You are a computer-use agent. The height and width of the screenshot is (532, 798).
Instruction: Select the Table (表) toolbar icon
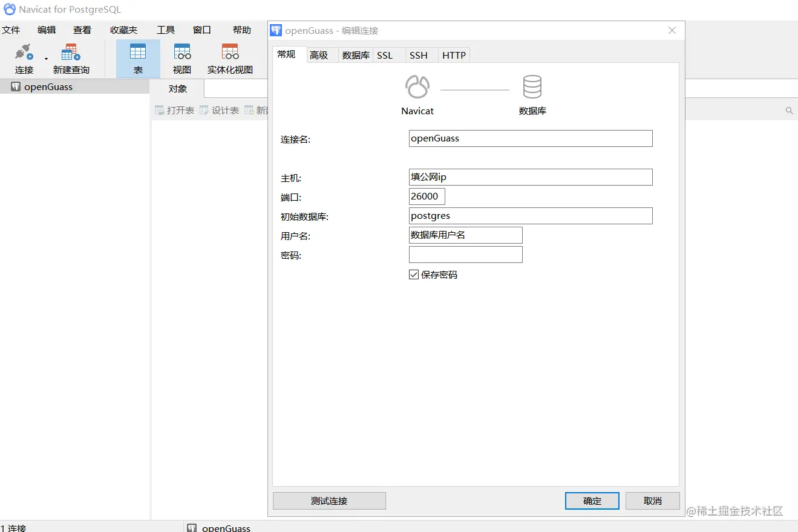coord(138,59)
